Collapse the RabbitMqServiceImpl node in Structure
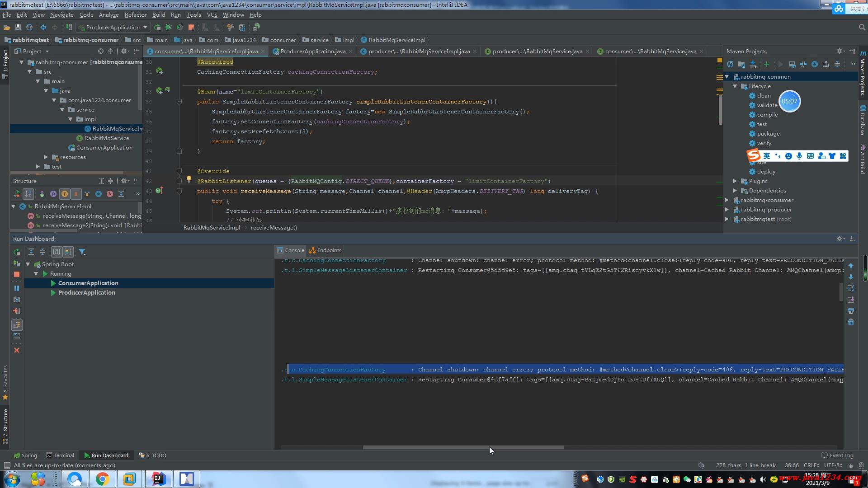The image size is (868, 488). click(14, 206)
